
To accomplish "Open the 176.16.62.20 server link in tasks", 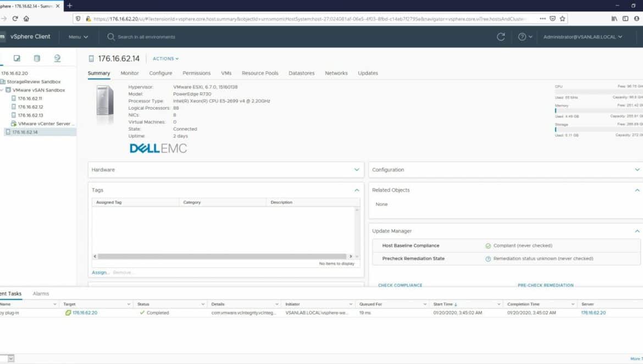I will point(594,313).
